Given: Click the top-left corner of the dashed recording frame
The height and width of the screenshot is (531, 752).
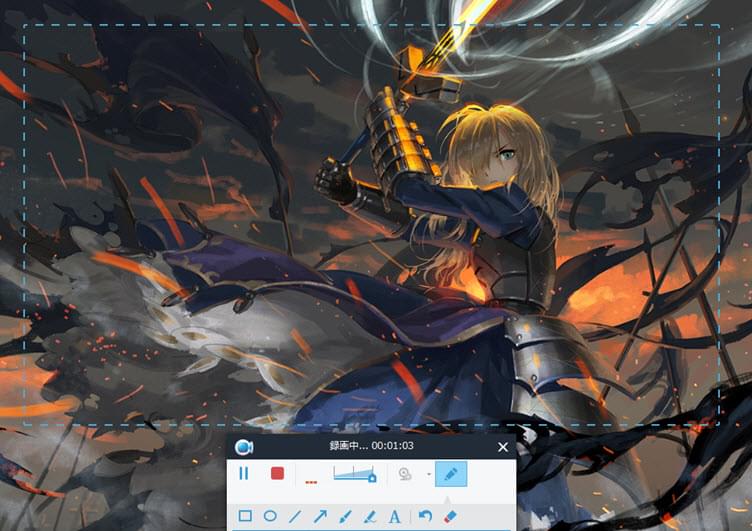Looking at the screenshot, I should 24,26.
